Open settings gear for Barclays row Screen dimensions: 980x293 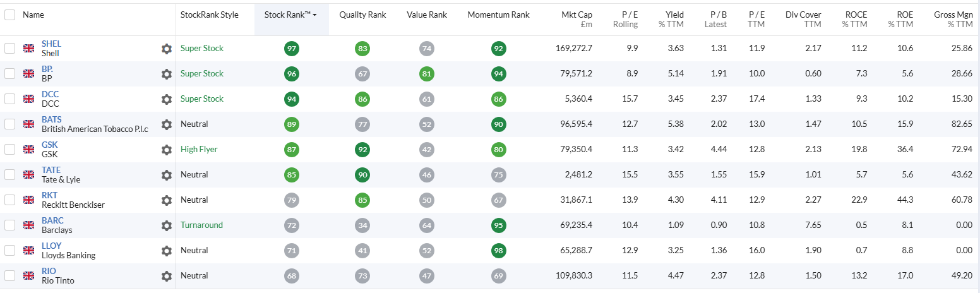pyautogui.click(x=167, y=225)
